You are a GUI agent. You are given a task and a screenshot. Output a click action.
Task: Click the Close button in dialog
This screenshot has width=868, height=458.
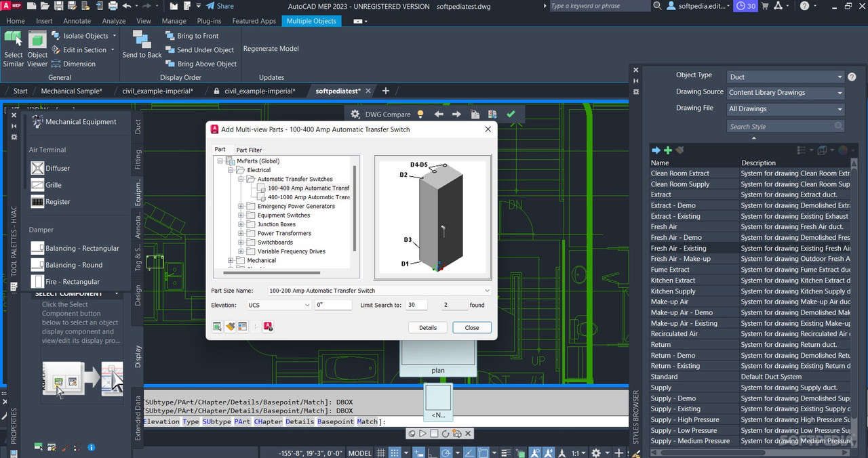[x=472, y=327]
